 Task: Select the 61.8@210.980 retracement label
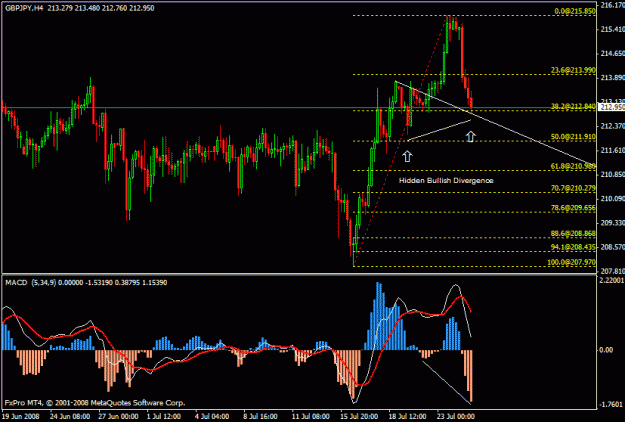[573, 166]
